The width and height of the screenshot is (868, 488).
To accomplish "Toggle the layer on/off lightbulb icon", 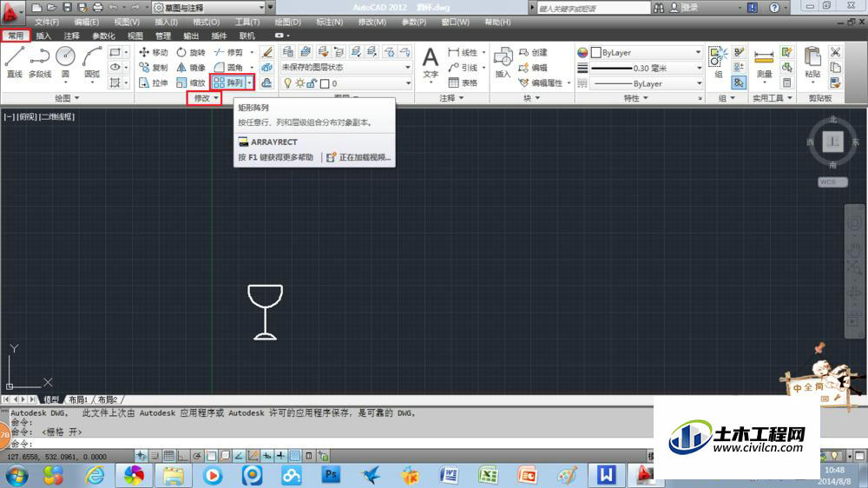I will point(287,83).
